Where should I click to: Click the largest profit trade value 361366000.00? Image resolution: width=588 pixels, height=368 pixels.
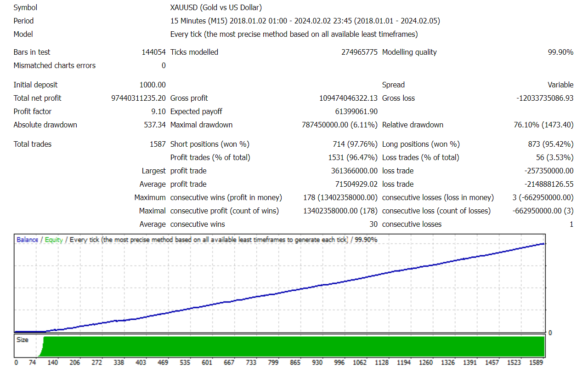pyautogui.click(x=351, y=171)
